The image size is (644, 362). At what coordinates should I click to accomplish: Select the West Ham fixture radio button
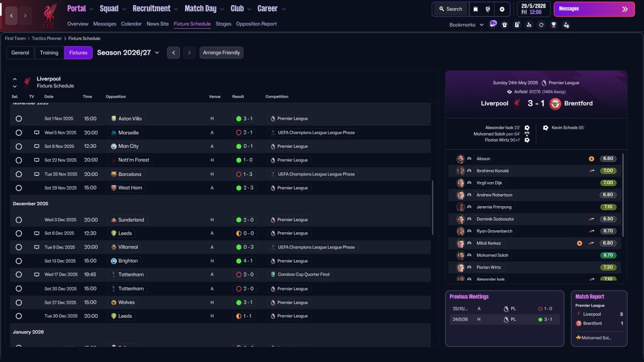(19, 188)
